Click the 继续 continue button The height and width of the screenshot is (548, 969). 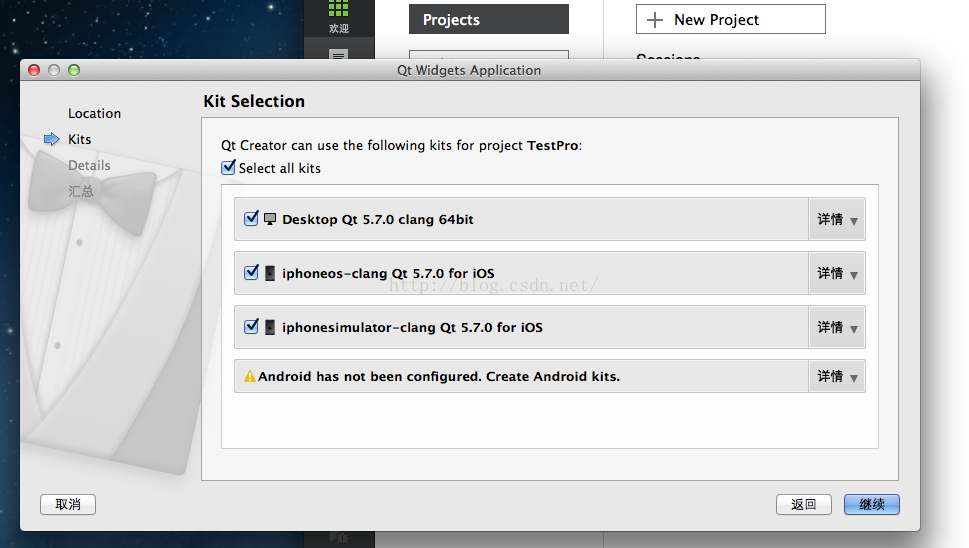coord(872,504)
